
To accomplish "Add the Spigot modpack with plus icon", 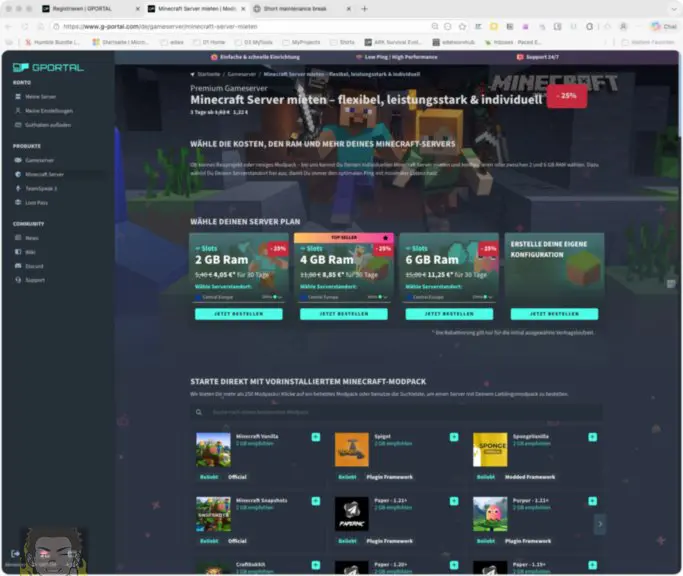I will point(454,437).
